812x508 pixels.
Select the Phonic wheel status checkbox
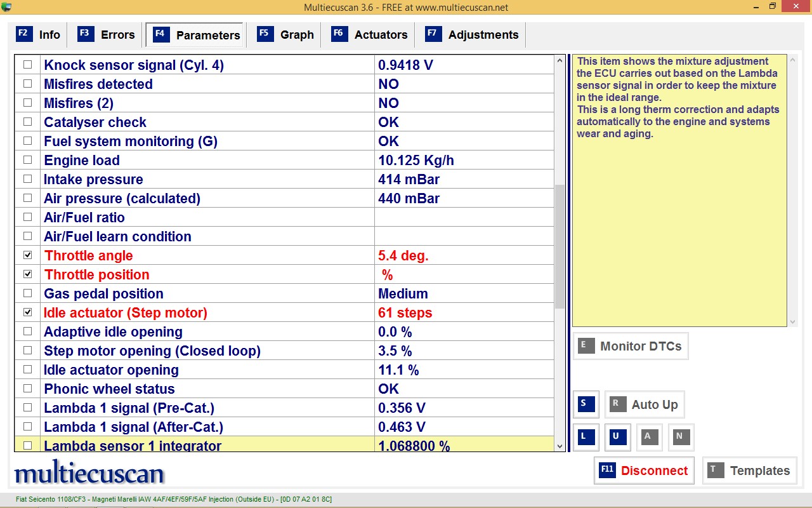coord(27,389)
